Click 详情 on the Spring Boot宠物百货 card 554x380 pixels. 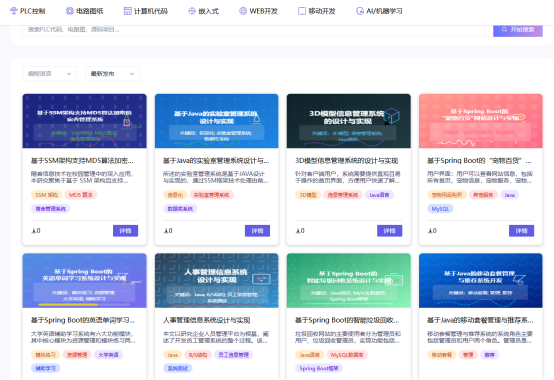(x=521, y=231)
